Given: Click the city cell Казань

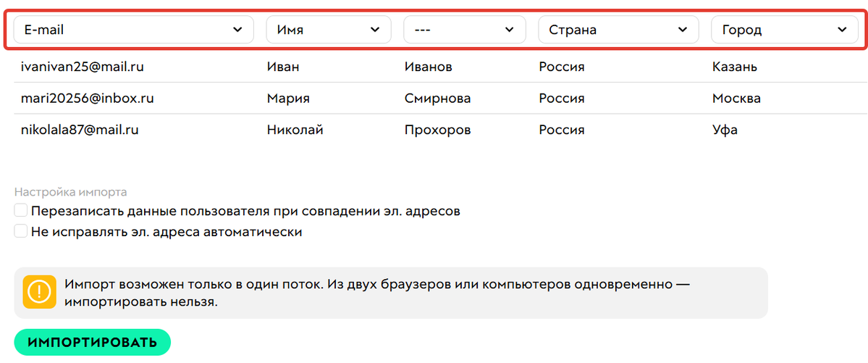Looking at the screenshot, I should pyautogui.click(x=735, y=67).
